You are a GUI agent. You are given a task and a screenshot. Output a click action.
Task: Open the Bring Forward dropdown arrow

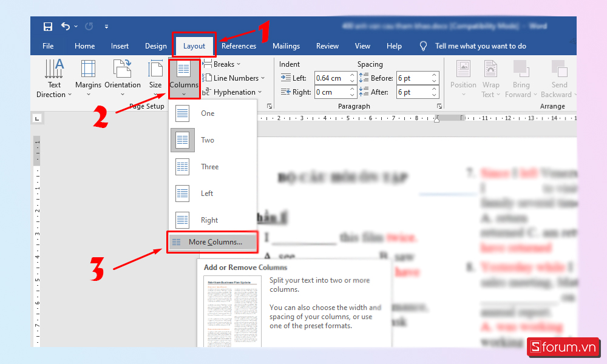coord(535,95)
